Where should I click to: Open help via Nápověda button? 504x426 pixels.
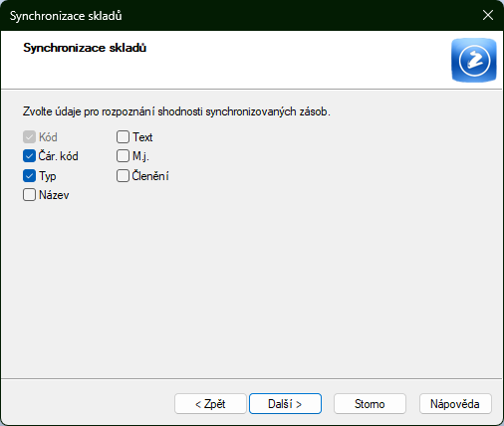pyautogui.click(x=455, y=404)
